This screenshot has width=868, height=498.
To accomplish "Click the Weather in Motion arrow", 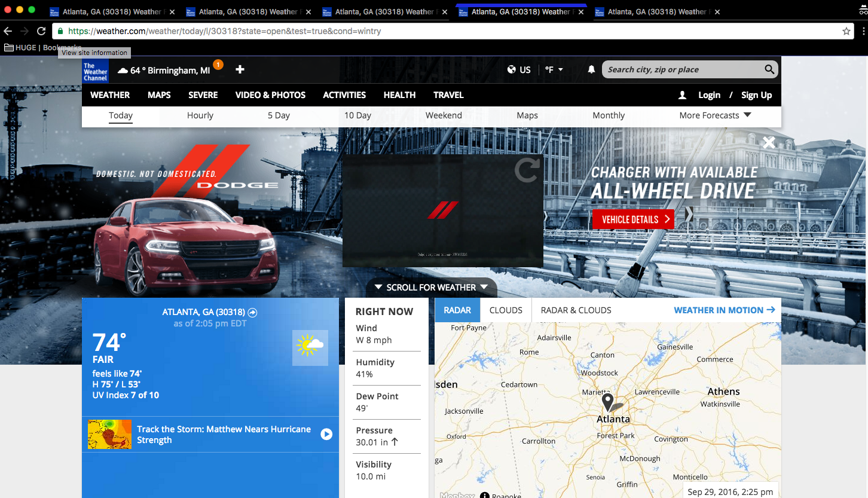I will [x=771, y=310].
